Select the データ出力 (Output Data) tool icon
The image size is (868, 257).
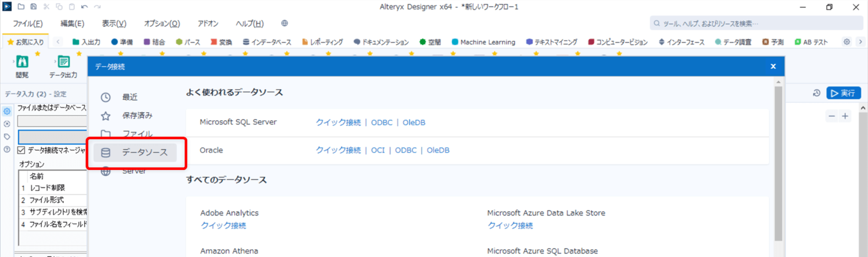(63, 62)
